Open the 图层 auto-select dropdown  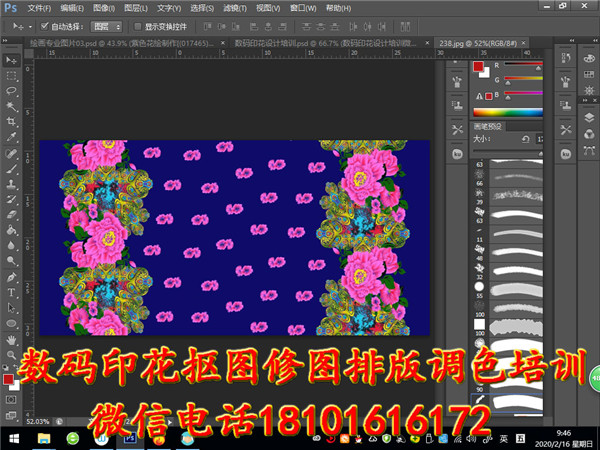107,26
